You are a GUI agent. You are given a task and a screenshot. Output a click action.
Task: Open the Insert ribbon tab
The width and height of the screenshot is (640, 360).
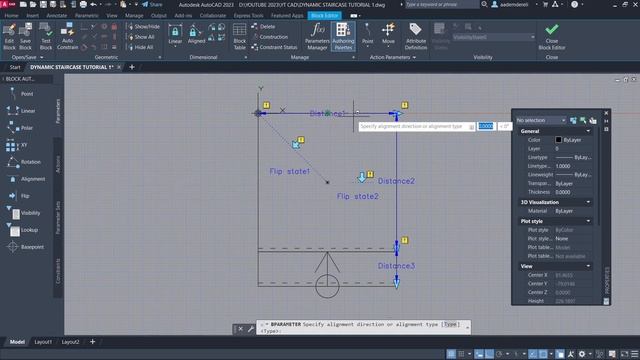[33, 16]
